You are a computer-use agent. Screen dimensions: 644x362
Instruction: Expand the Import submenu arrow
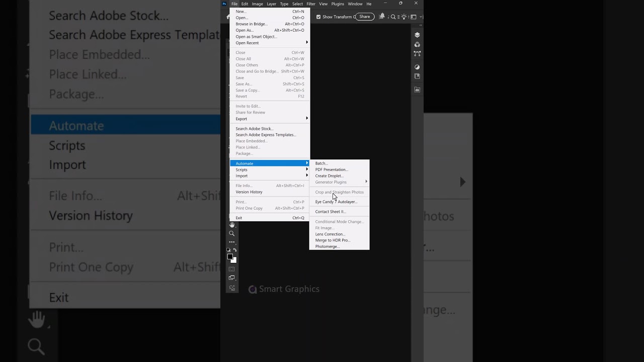click(x=307, y=175)
